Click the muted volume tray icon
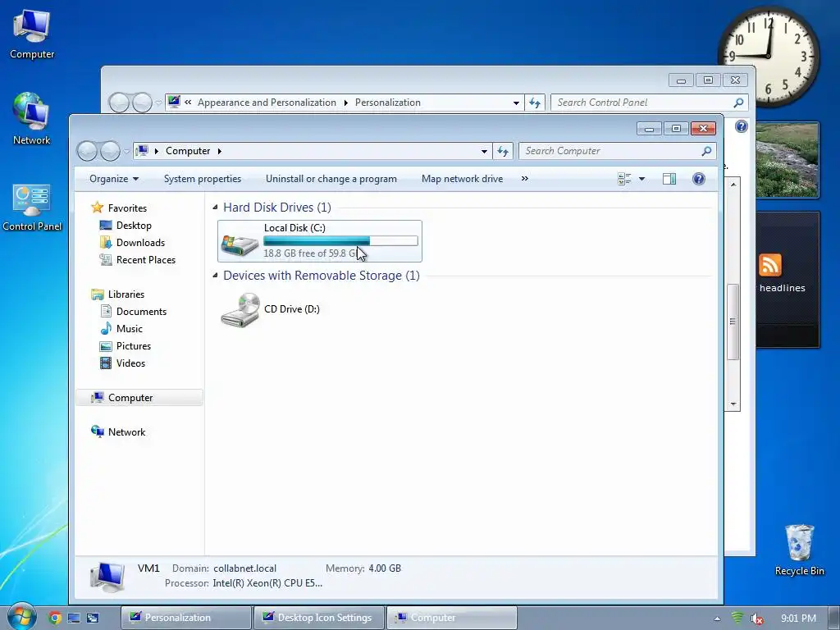The width and height of the screenshot is (840, 630). click(756, 619)
